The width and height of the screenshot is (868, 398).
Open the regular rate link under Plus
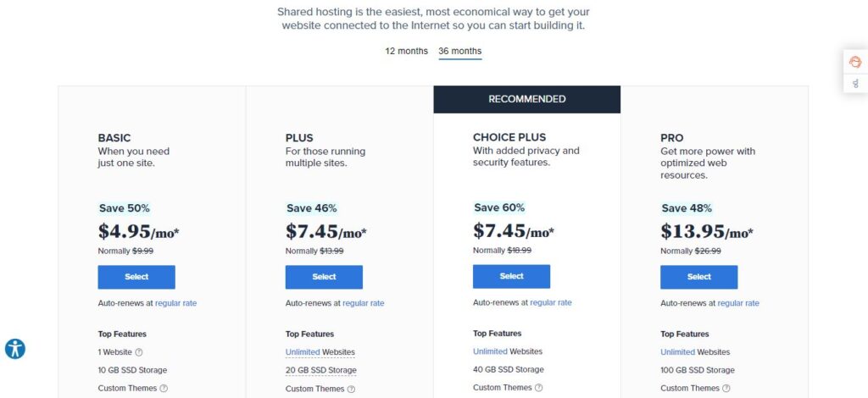click(363, 303)
